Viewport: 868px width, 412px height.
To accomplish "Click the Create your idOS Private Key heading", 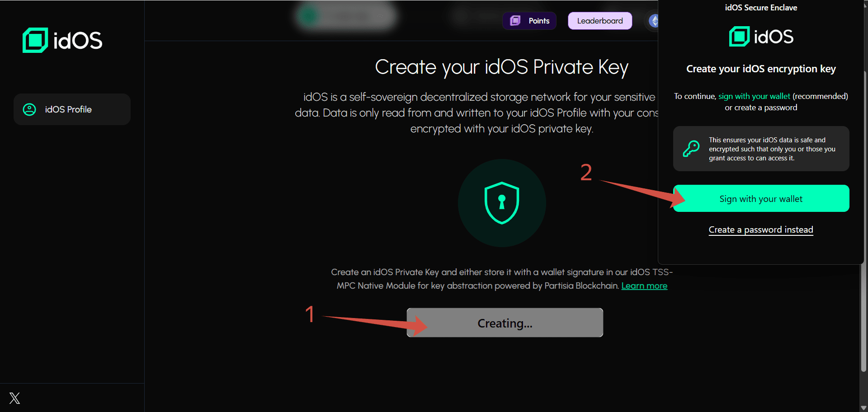I will coord(501,67).
